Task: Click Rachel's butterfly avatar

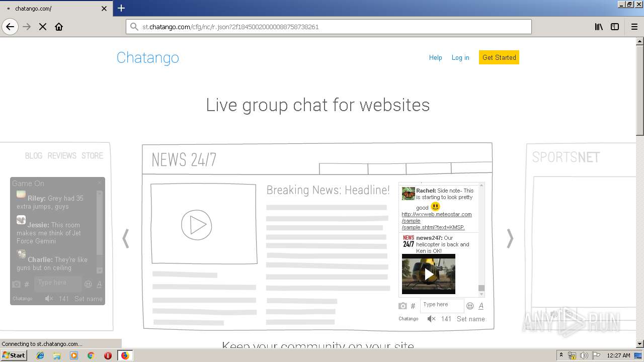Action: point(408,194)
